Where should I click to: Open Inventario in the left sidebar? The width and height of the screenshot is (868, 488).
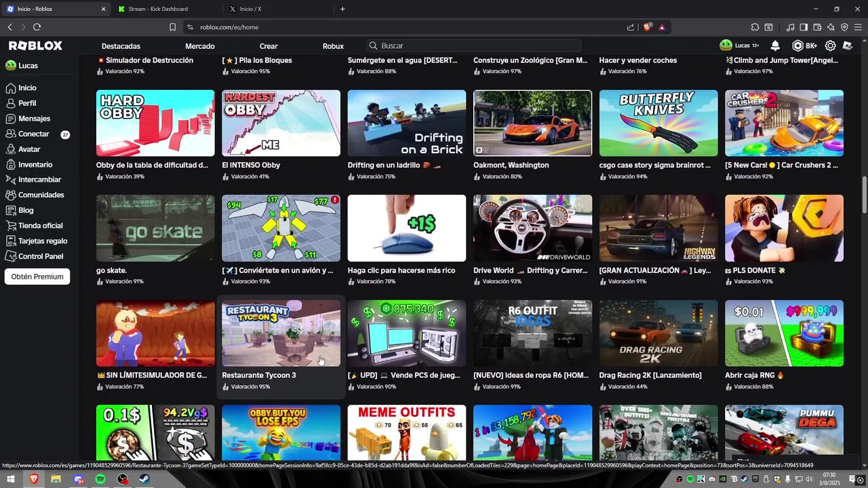click(28, 165)
